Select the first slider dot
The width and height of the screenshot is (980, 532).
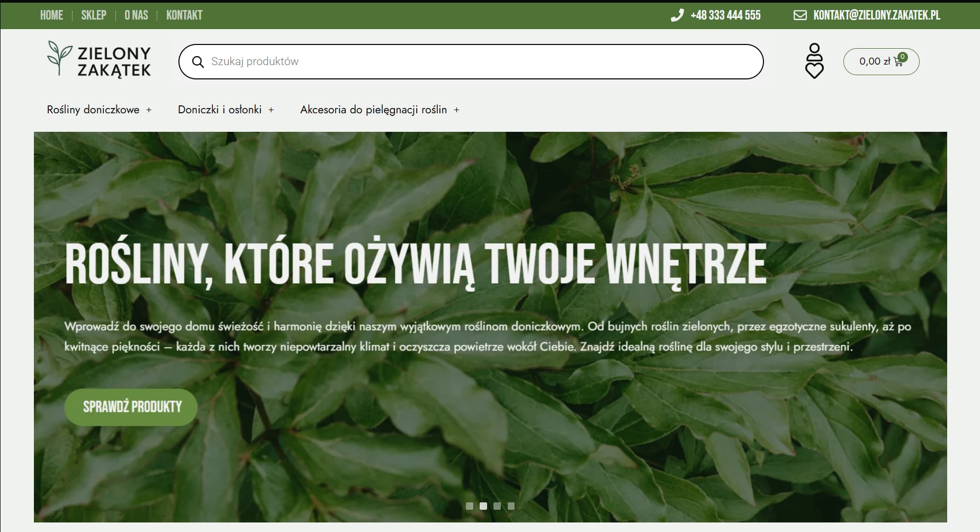point(470,506)
